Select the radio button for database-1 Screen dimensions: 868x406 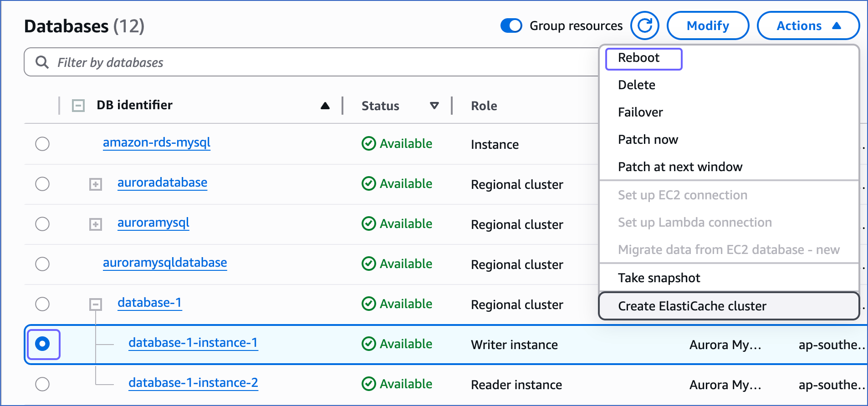(42, 304)
